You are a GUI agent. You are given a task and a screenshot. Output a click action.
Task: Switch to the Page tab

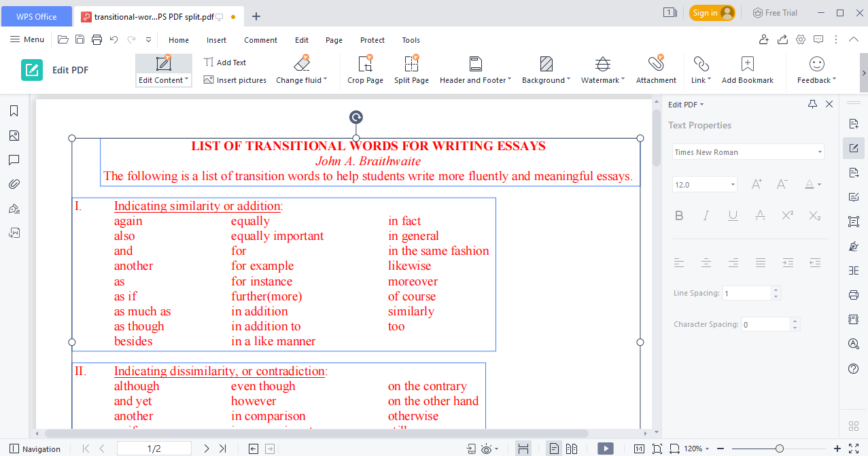[334, 40]
